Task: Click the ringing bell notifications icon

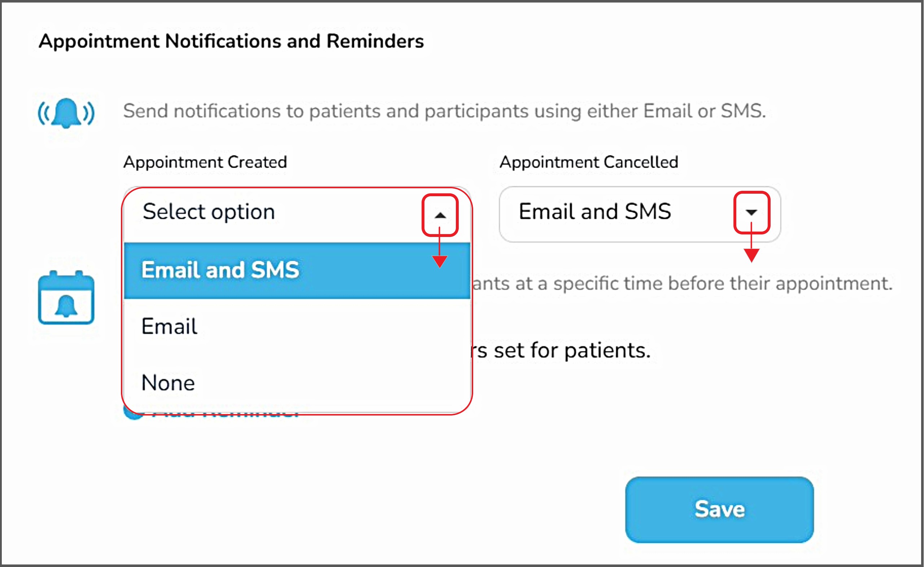Action: [x=66, y=113]
